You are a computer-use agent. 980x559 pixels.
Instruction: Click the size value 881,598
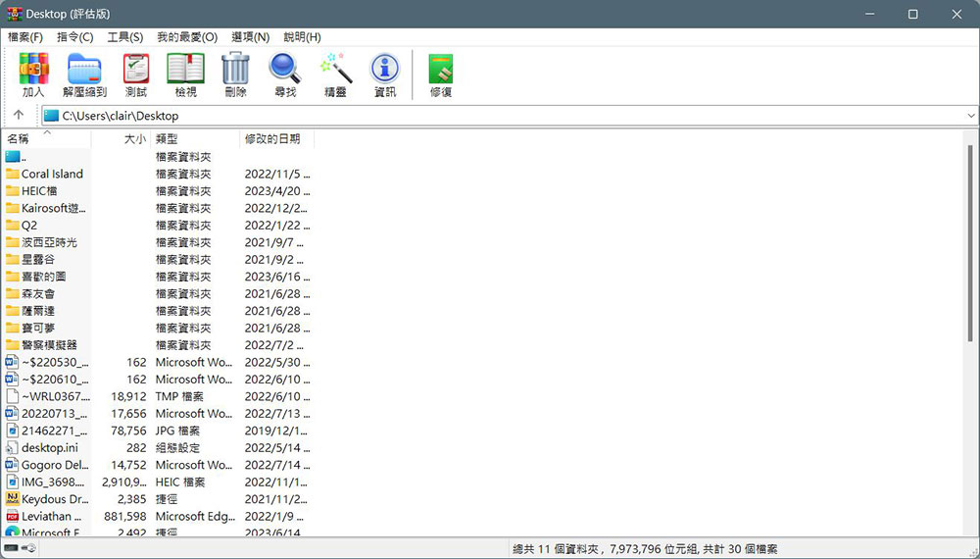click(x=125, y=517)
